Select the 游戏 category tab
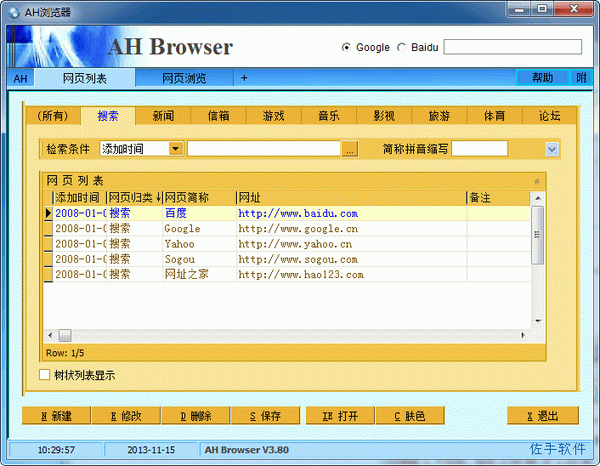 (274, 116)
